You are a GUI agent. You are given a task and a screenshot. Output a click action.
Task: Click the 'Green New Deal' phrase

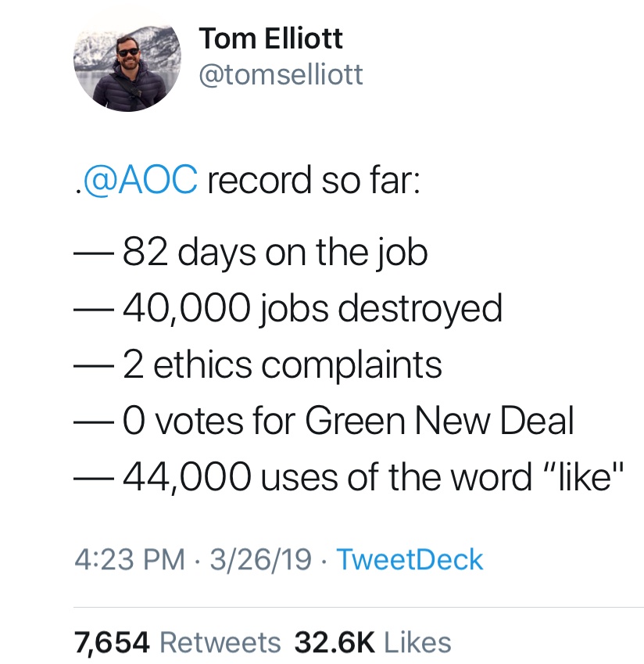pos(439,421)
